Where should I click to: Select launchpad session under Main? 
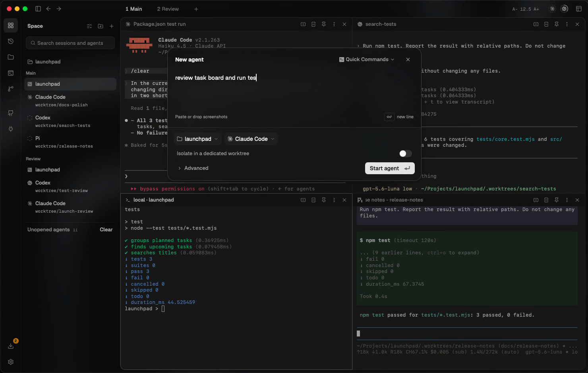pyautogui.click(x=70, y=84)
